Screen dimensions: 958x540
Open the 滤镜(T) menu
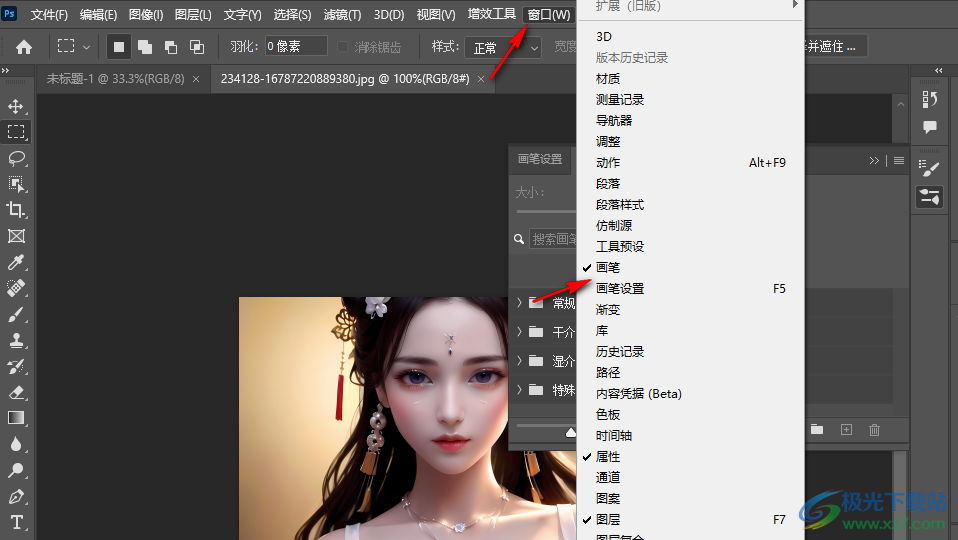click(342, 15)
